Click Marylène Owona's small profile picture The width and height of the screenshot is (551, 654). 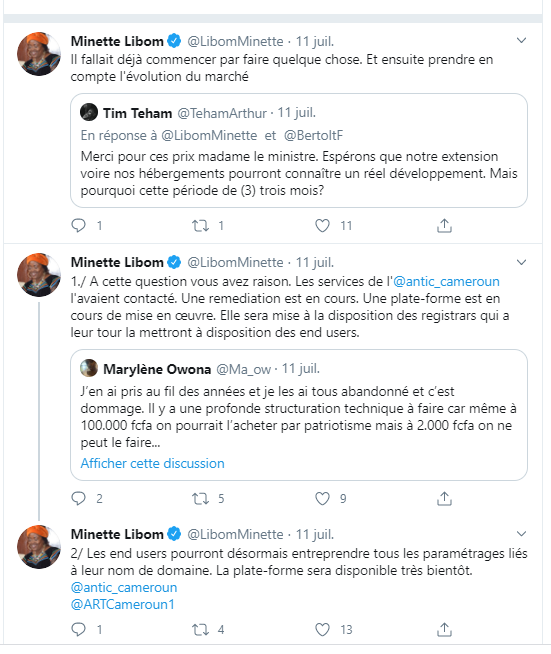pos(89,368)
